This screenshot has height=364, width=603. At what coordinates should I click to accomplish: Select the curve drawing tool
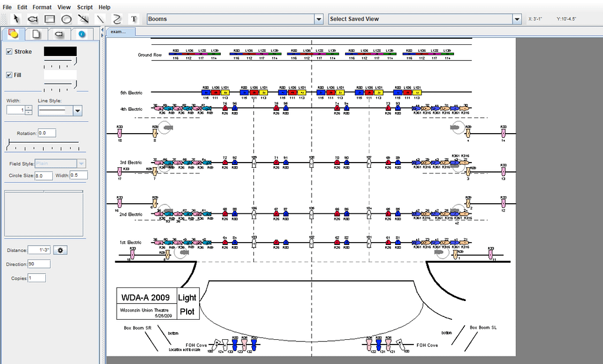(x=117, y=18)
